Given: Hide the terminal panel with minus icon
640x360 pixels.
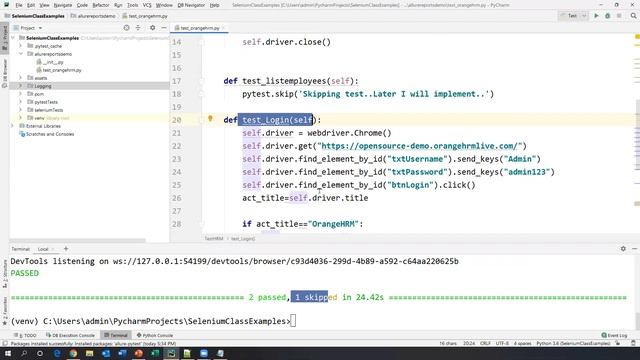Looking at the screenshot, I should 634,249.
